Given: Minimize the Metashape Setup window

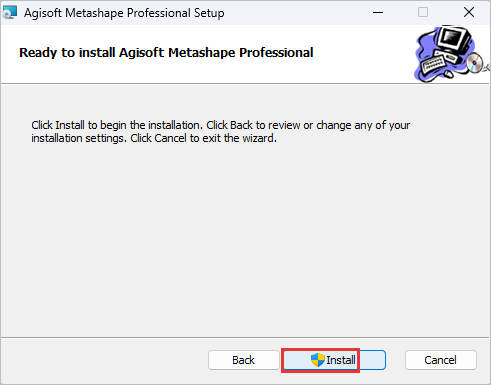Looking at the screenshot, I should [x=378, y=12].
